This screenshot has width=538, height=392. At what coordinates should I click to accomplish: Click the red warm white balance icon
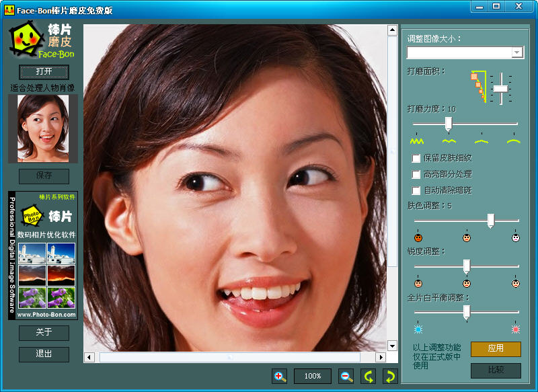516,329
